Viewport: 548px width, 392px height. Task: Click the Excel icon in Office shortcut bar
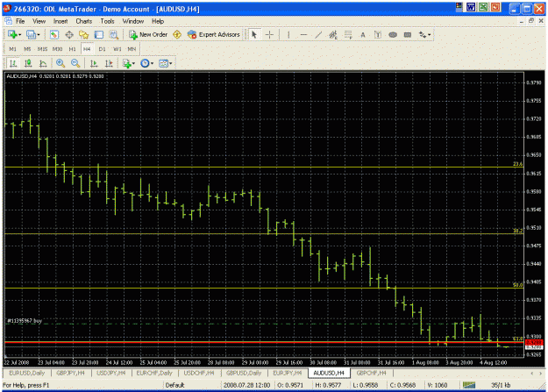[x=483, y=7]
